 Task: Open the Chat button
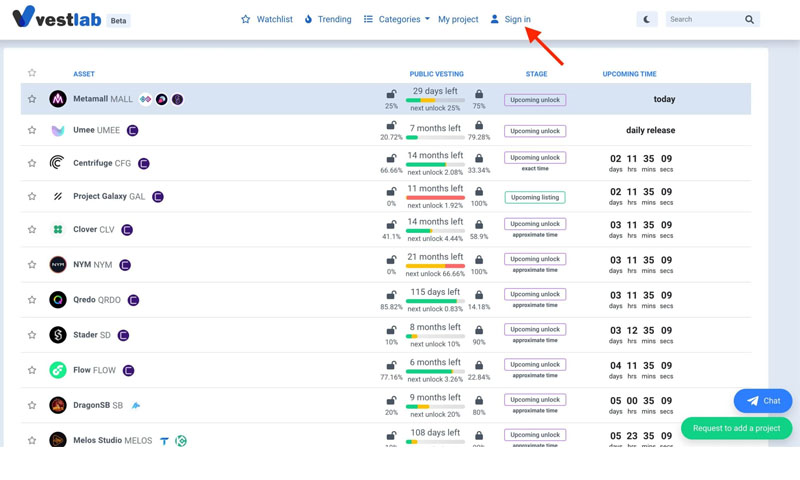pyautogui.click(x=763, y=401)
